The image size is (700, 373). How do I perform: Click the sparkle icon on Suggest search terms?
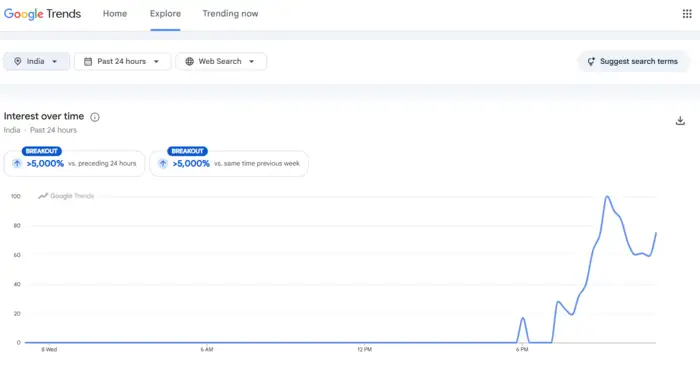[x=591, y=62]
